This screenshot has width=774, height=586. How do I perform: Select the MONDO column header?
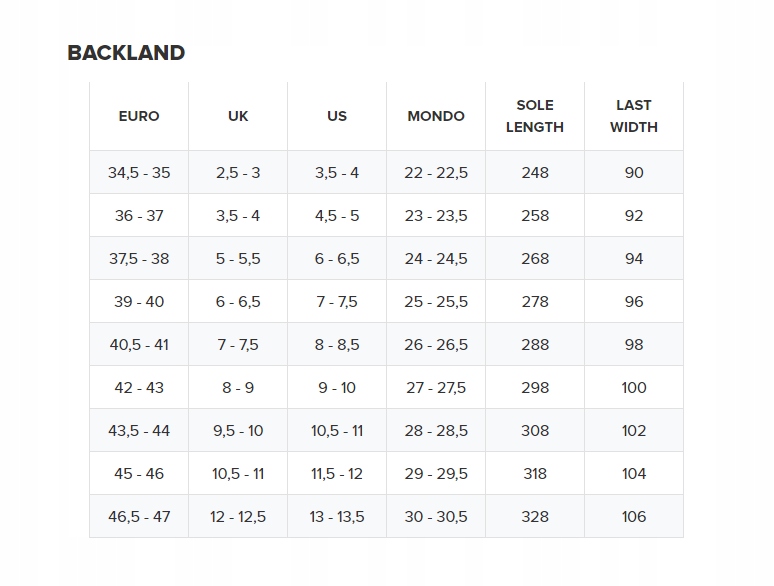[436, 116]
